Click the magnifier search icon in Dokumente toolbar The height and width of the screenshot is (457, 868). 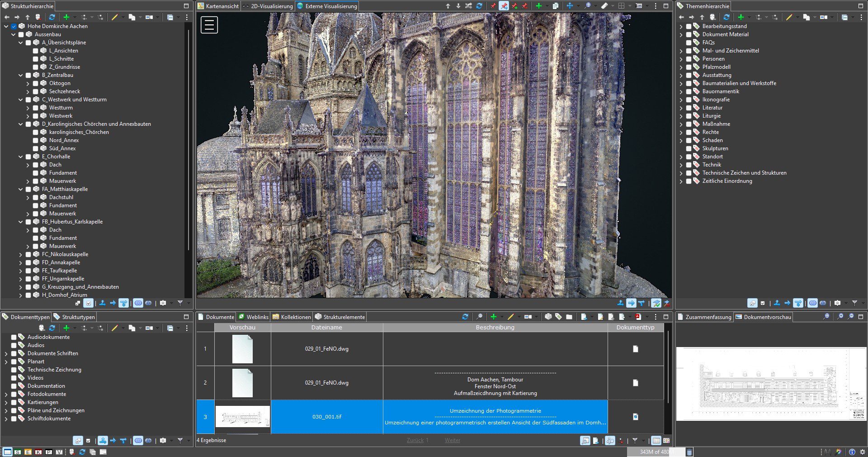click(480, 317)
